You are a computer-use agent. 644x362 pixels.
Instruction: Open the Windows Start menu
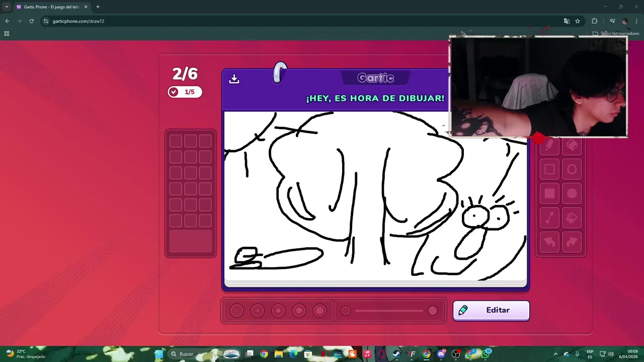(x=159, y=354)
